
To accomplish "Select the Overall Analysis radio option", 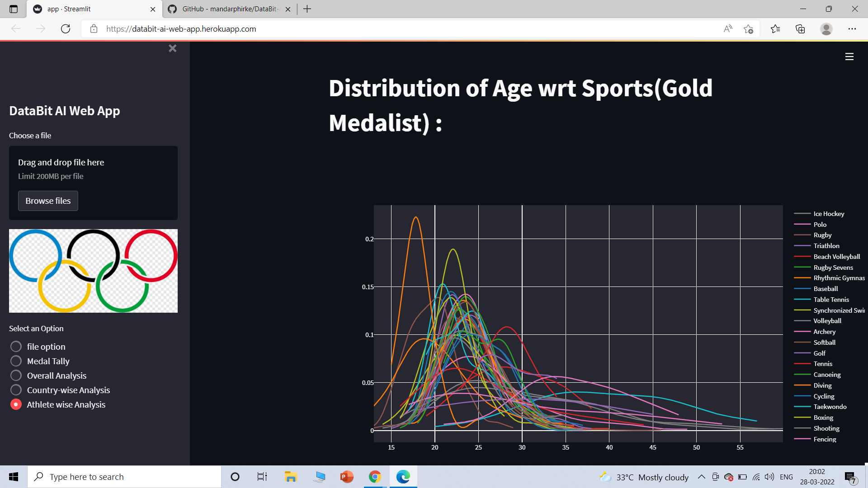I will click(x=16, y=375).
